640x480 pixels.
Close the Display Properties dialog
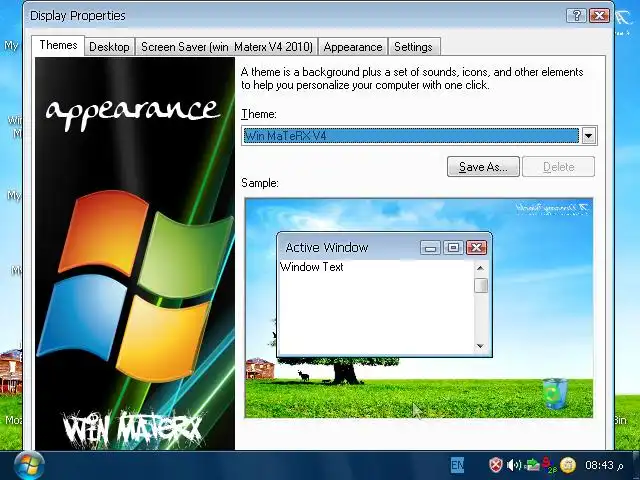(x=600, y=16)
